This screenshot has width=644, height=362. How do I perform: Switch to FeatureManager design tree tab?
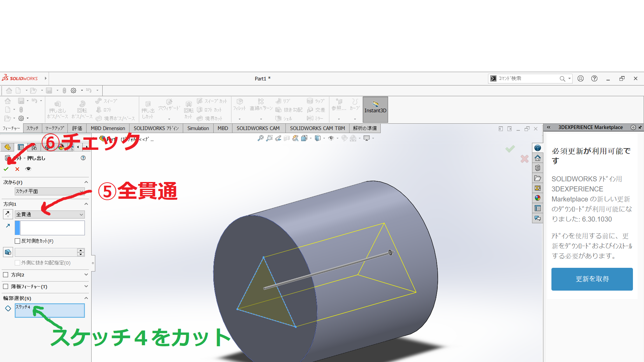coord(7,147)
